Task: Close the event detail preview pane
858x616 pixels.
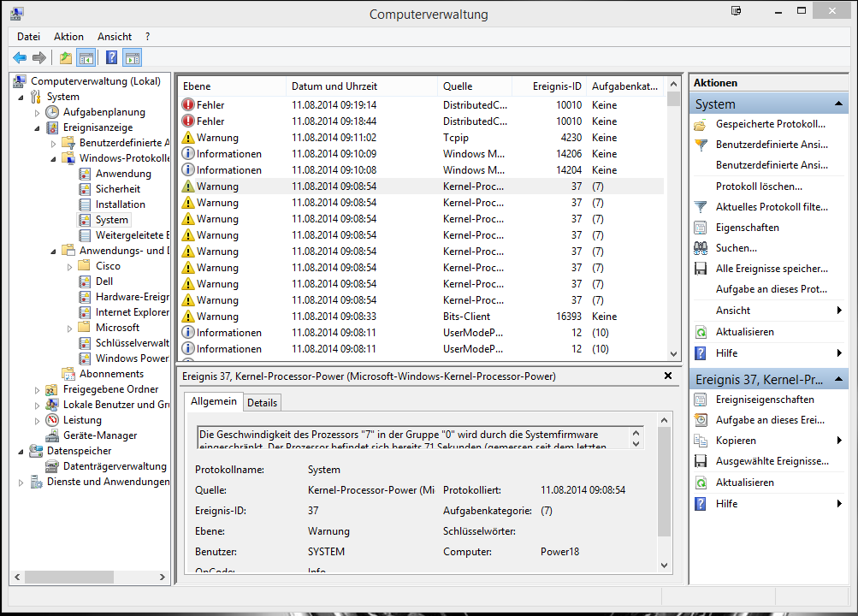Action: coord(668,376)
